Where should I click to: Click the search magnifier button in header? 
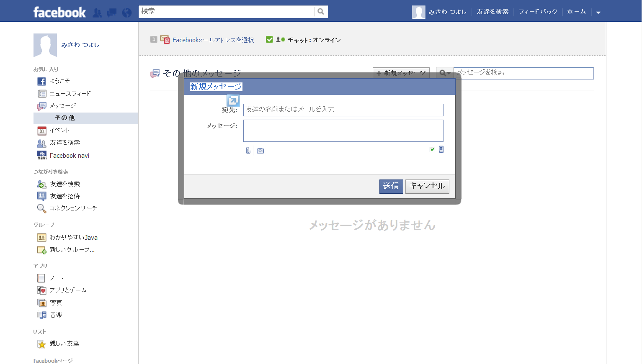pyautogui.click(x=321, y=12)
